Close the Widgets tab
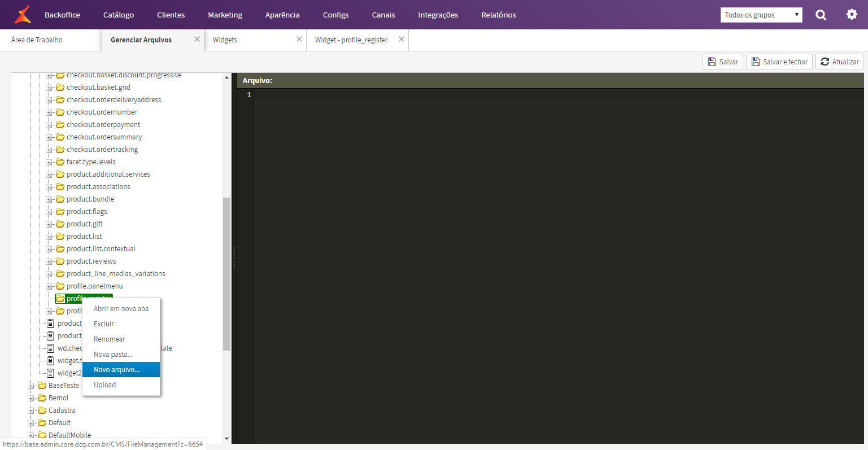Screen dimensions: 868x450 (x=299, y=39)
